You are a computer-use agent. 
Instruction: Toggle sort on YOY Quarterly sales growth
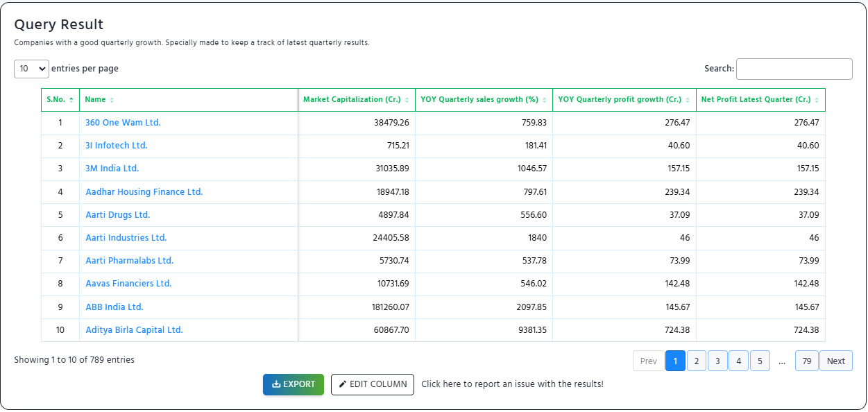point(544,100)
